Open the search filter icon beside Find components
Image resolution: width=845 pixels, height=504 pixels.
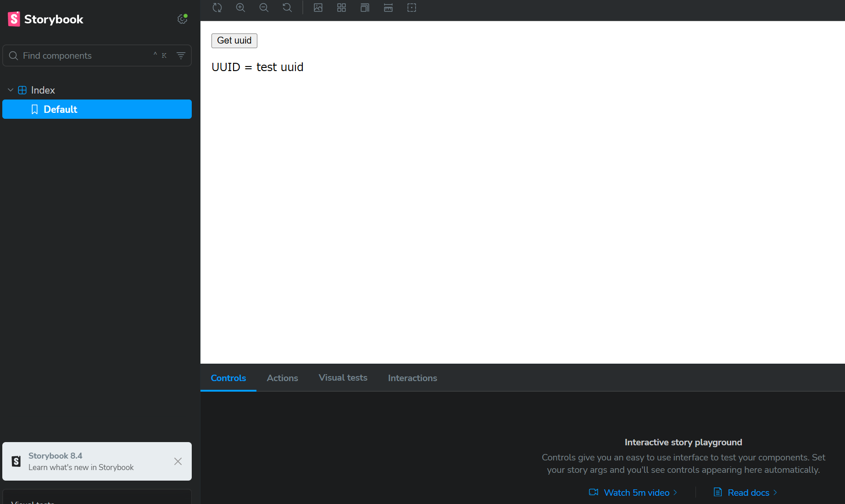(181, 55)
